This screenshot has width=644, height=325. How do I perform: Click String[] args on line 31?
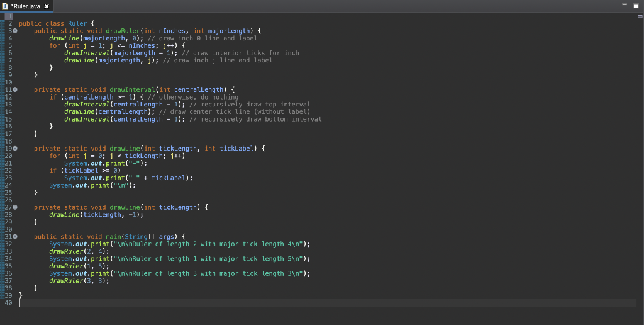pos(149,237)
